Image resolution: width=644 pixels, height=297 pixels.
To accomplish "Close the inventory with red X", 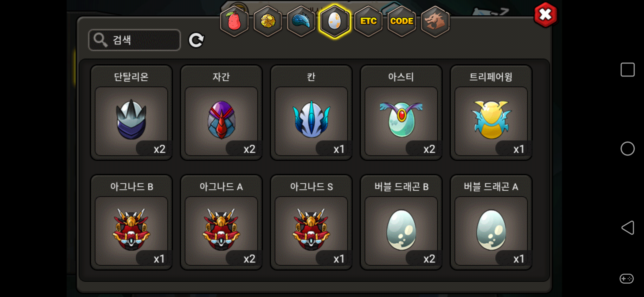I will (545, 15).
